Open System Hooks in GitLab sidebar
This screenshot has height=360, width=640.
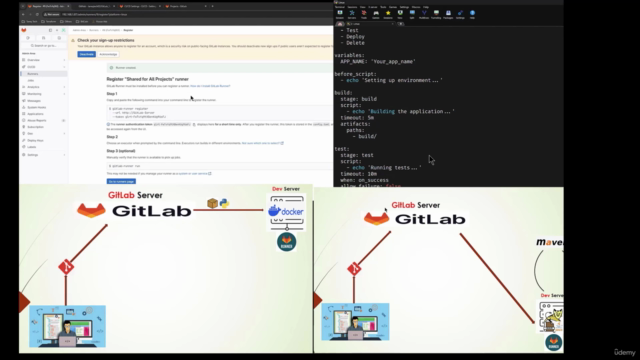44,107
